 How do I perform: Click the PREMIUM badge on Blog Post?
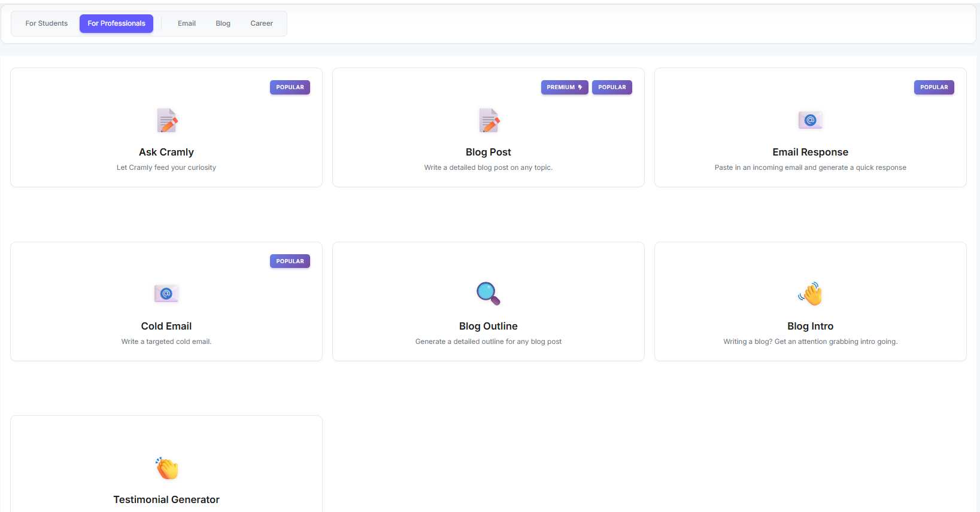pos(565,87)
